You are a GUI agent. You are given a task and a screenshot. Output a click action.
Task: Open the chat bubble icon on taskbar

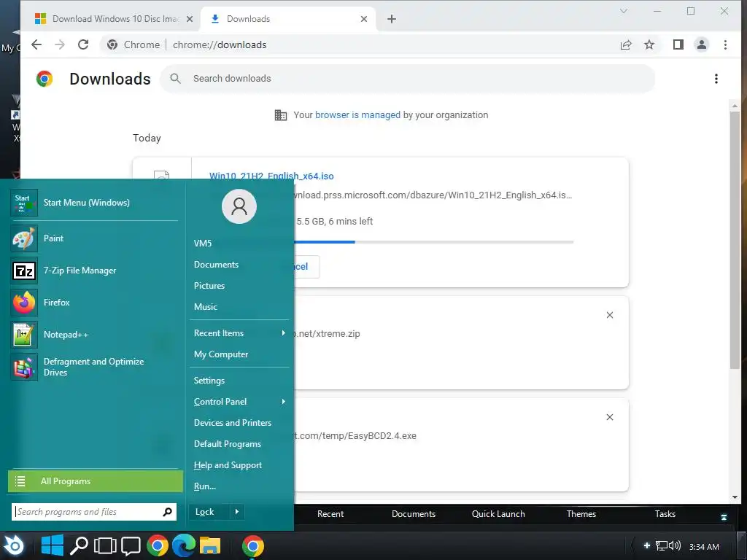click(x=131, y=546)
